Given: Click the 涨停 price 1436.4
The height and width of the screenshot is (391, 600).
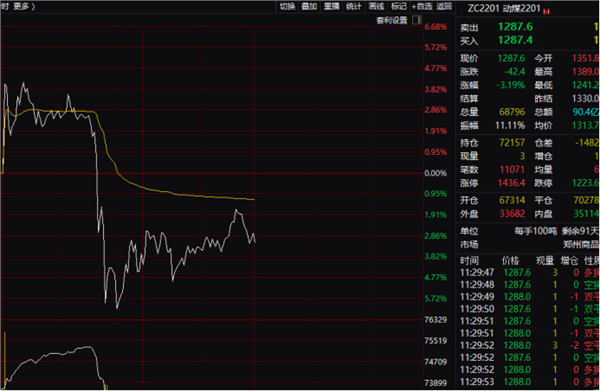Looking at the screenshot, I should point(512,183).
